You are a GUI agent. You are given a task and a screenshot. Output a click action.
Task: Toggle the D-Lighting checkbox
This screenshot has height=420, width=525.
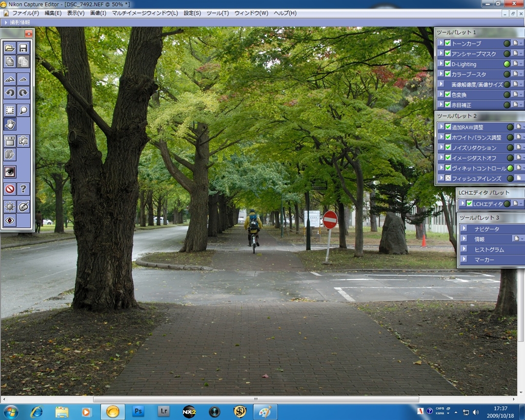(x=448, y=64)
